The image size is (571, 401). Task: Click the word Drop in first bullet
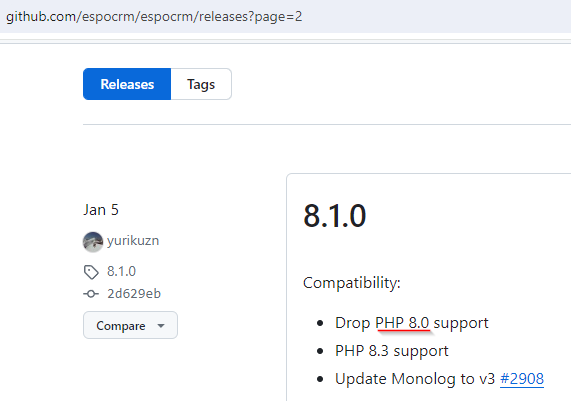(353, 323)
